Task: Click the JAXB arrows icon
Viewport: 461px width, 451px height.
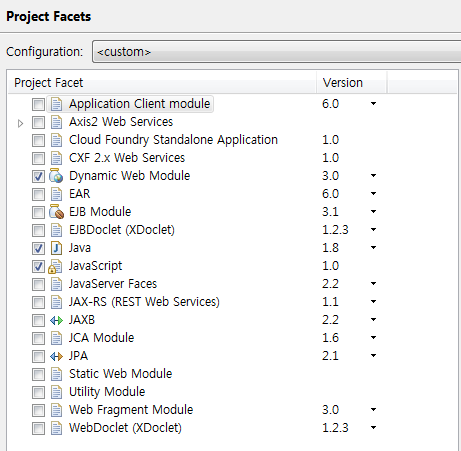Action: point(56,320)
